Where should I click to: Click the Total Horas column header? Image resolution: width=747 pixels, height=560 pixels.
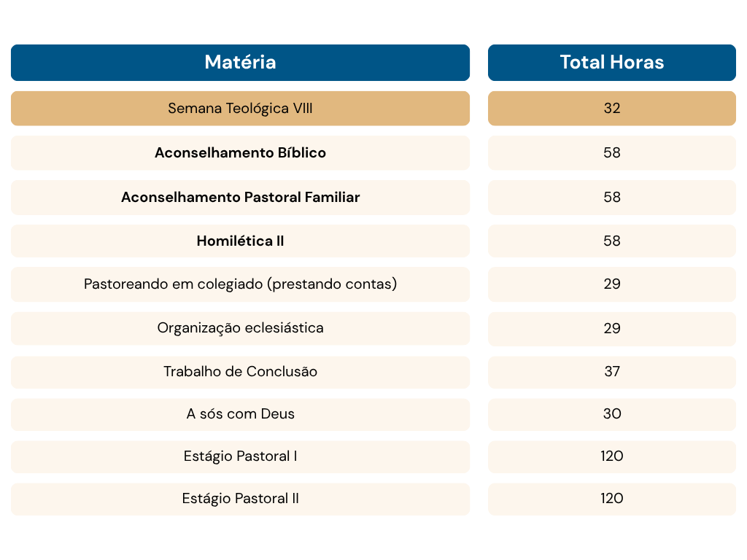pyautogui.click(x=612, y=63)
